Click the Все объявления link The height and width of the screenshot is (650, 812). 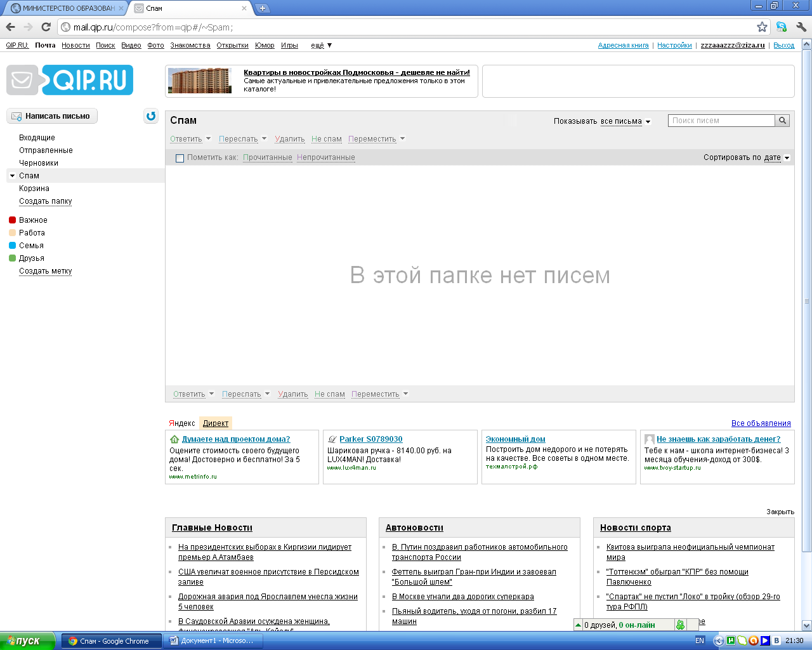point(761,423)
